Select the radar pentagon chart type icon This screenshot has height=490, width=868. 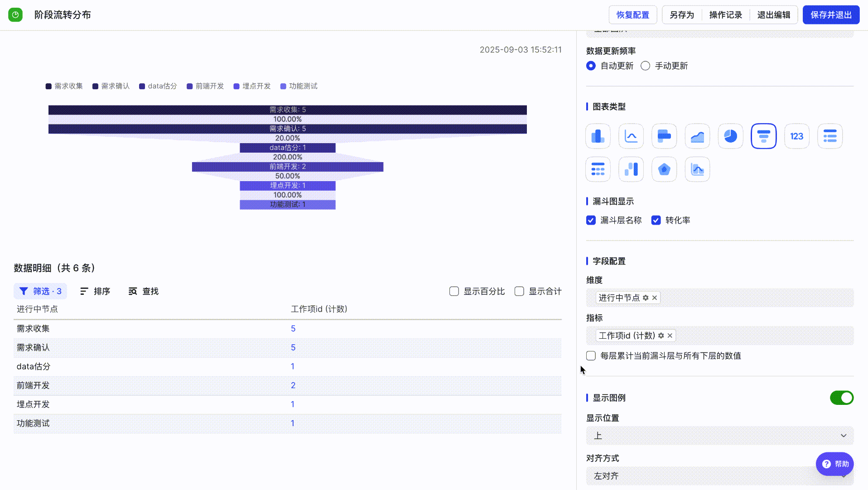click(664, 169)
